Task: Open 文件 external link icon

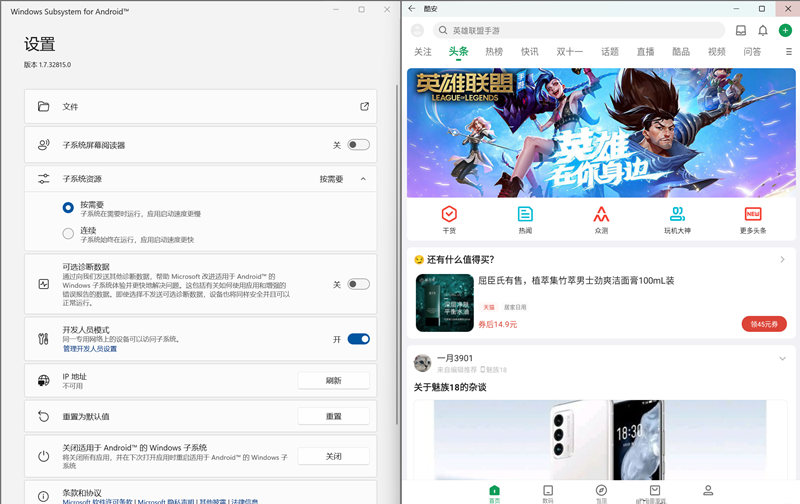Action: [x=364, y=107]
